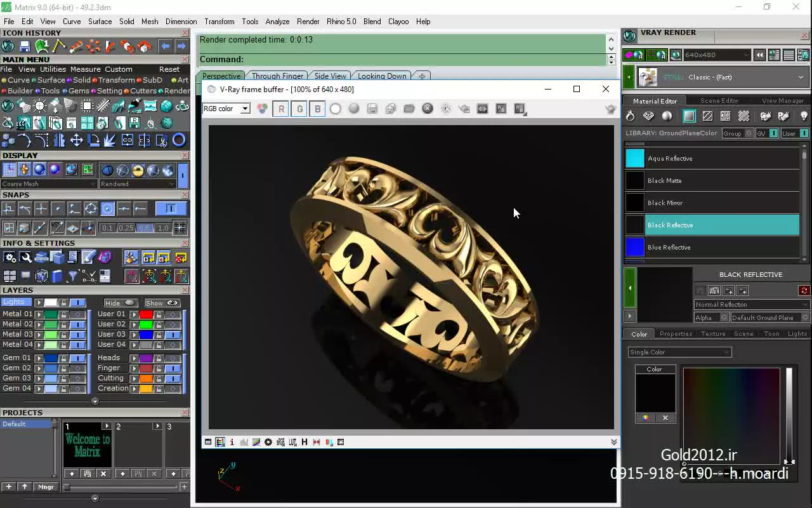The height and width of the screenshot is (508, 812).
Task: Toggle the Group library option
Action: click(x=738, y=133)
